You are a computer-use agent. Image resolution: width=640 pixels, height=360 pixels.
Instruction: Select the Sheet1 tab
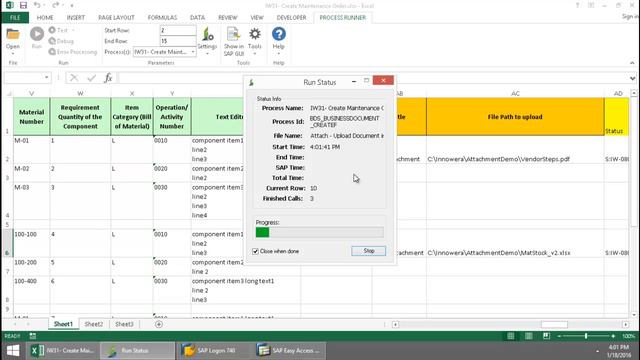coord(63,324)
